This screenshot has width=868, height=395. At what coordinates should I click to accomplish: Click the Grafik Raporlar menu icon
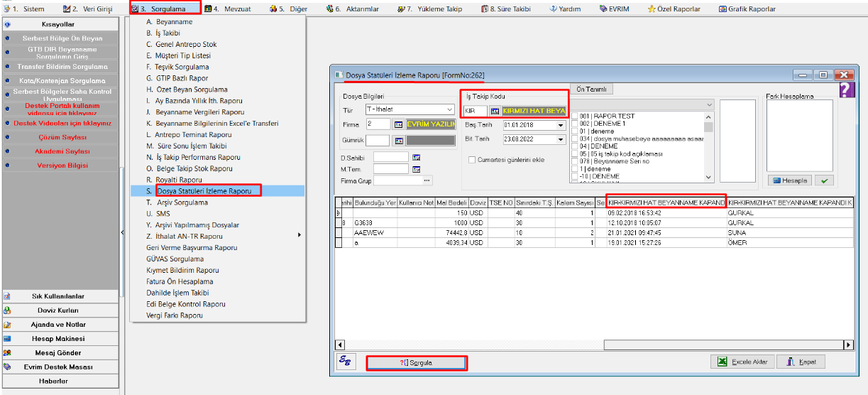[723, 9]
